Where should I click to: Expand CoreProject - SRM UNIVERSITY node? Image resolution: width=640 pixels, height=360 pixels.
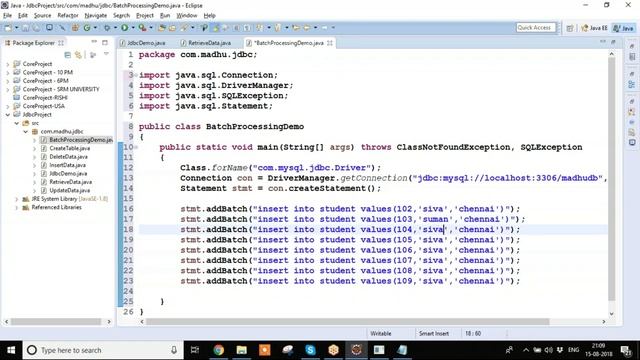pos(8,89)
